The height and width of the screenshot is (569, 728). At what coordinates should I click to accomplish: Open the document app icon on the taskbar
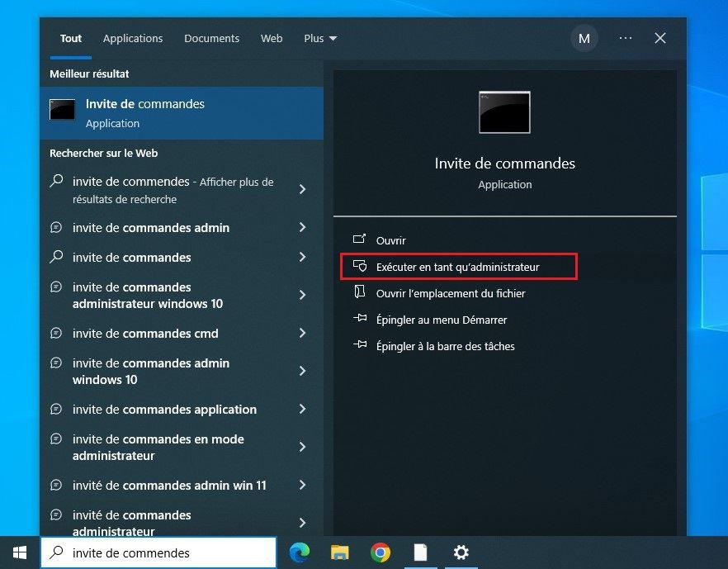click(420, 552)
